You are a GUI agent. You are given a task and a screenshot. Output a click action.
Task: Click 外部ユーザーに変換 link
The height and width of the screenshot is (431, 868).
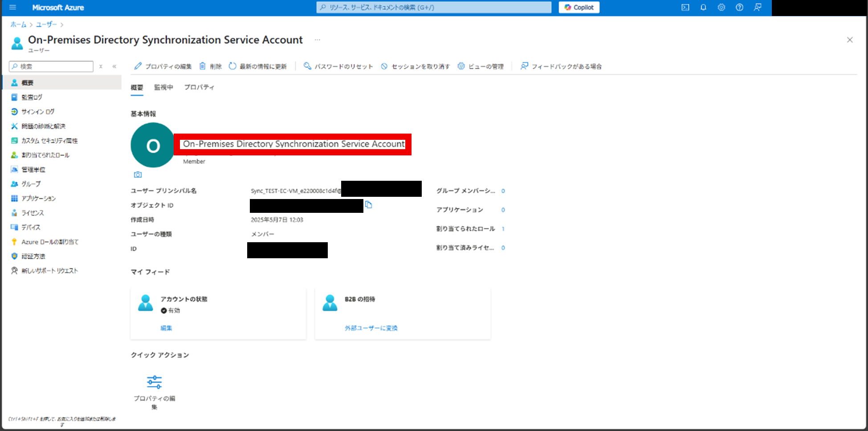pyautogui.click(x=371, y=328)
